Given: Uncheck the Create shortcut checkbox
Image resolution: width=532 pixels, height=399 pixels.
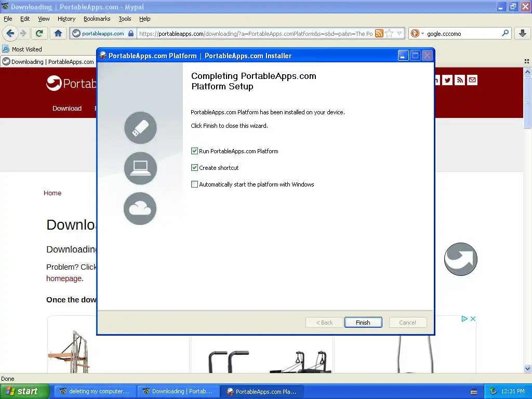Looking at the screenshot, I should [x=194, y=168].
